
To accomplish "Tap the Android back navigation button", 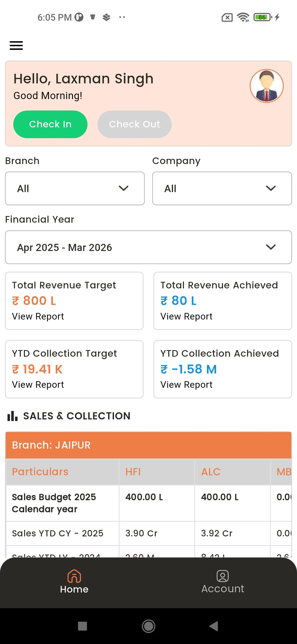I will [x=214, y=626].
